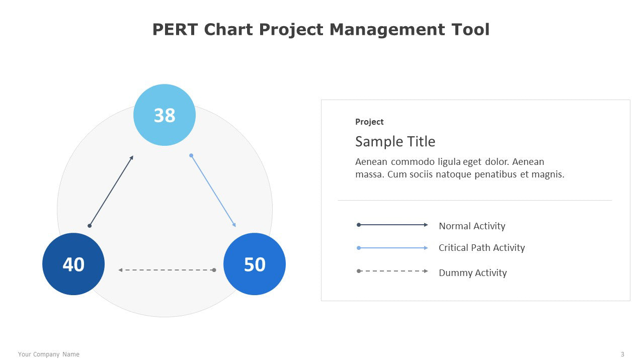Screen dimensions: 644x362
Task: Click the Dummy Activity dashed legend arrow
Action: [392, 271]
